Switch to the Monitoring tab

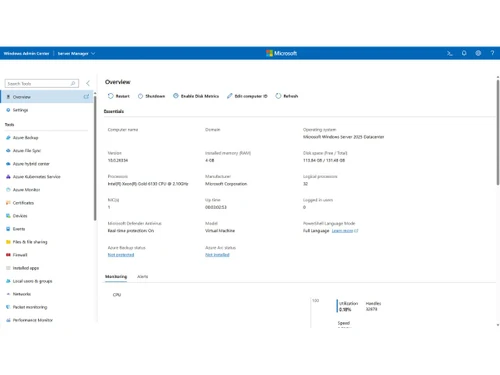coord(116,277)
